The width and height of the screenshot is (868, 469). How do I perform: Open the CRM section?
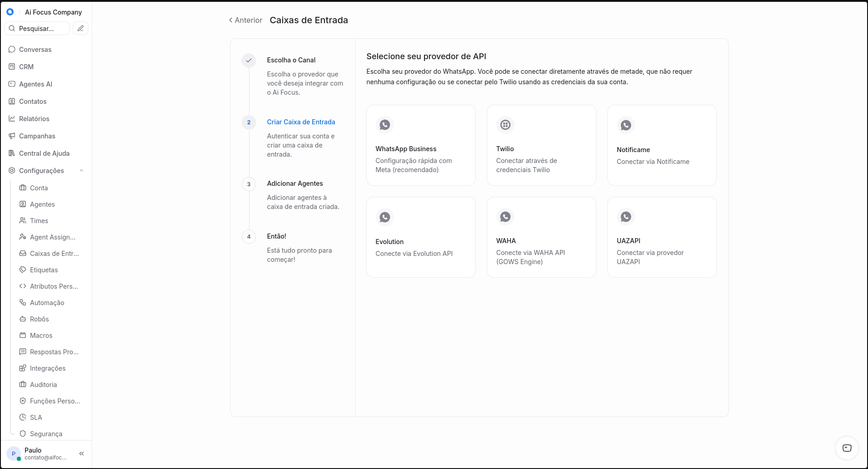point(26,66)
